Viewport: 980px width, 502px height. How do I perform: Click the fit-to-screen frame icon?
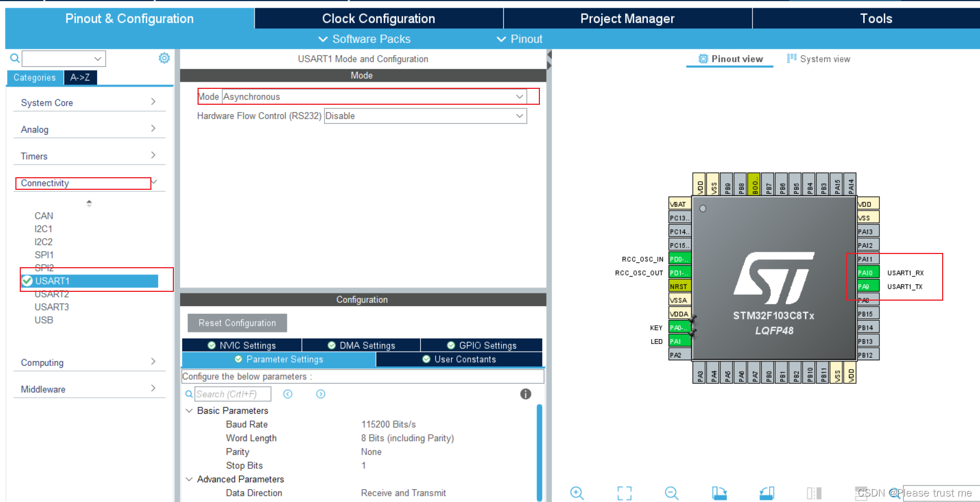tap(624, 493)
